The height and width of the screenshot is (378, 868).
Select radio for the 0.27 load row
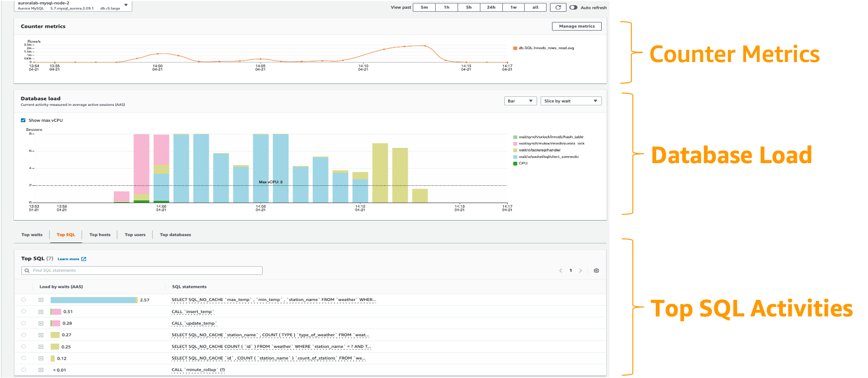(24, 335)
